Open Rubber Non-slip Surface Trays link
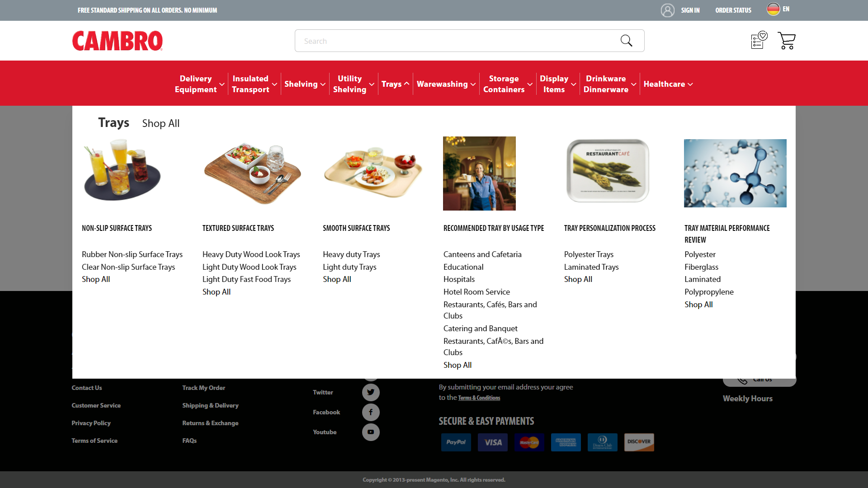This screenshot has width=868, height=488. [x=132, y=254]
